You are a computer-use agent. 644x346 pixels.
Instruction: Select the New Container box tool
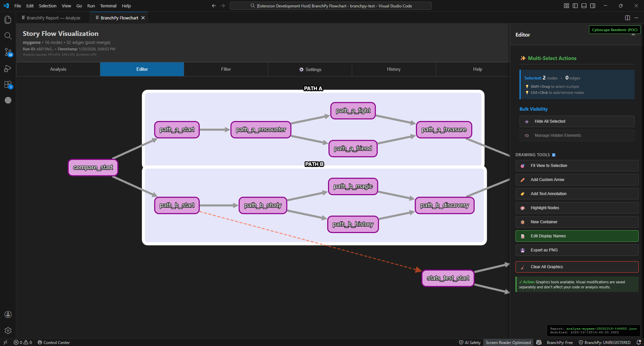(x=576, y=222)
